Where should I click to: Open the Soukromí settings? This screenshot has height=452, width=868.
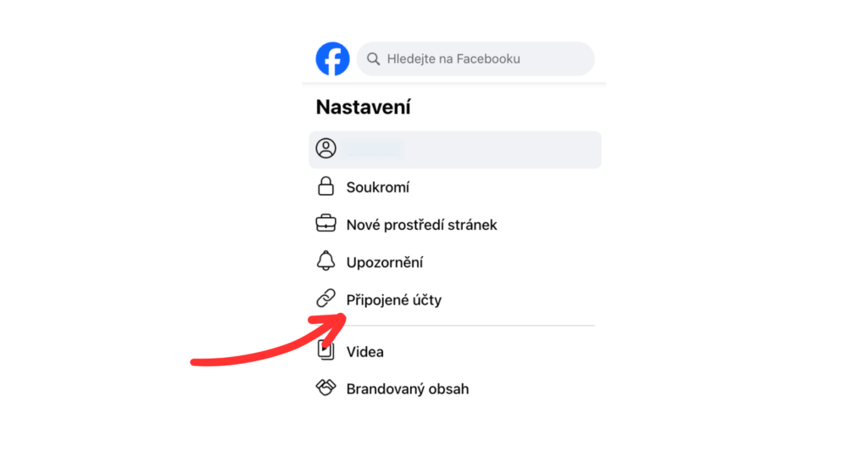coord(377,187)
